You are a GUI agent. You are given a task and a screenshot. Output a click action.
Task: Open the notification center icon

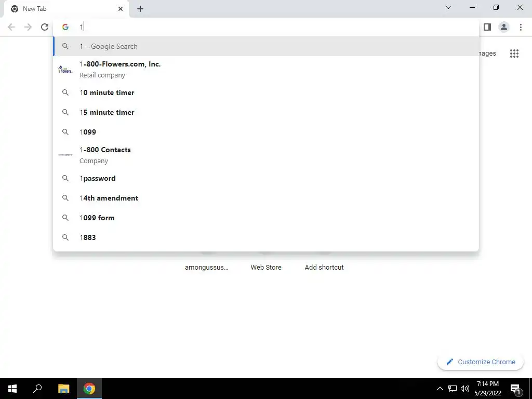[x=515, y=389]
